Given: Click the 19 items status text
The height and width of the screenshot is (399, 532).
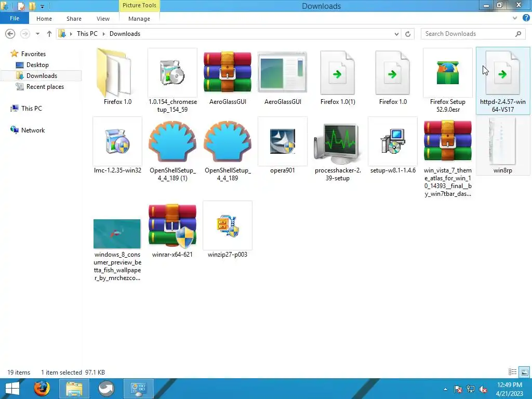Looking at the screenshot, I should click(19, 372).
